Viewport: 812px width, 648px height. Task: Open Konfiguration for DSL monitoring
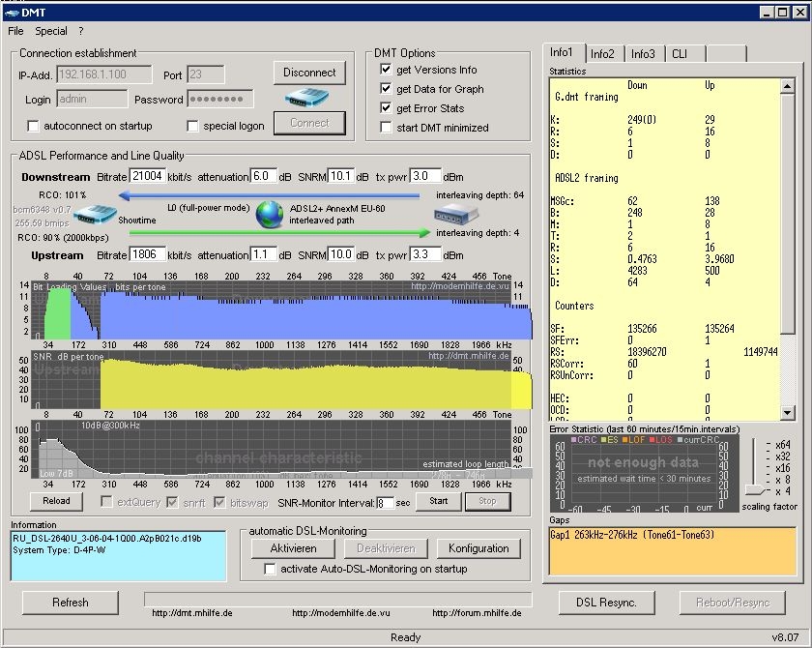tap(478, 548)
